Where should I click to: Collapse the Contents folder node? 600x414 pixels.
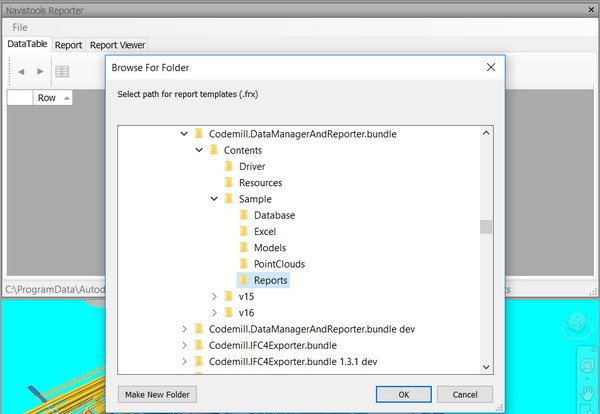(198, 150)
